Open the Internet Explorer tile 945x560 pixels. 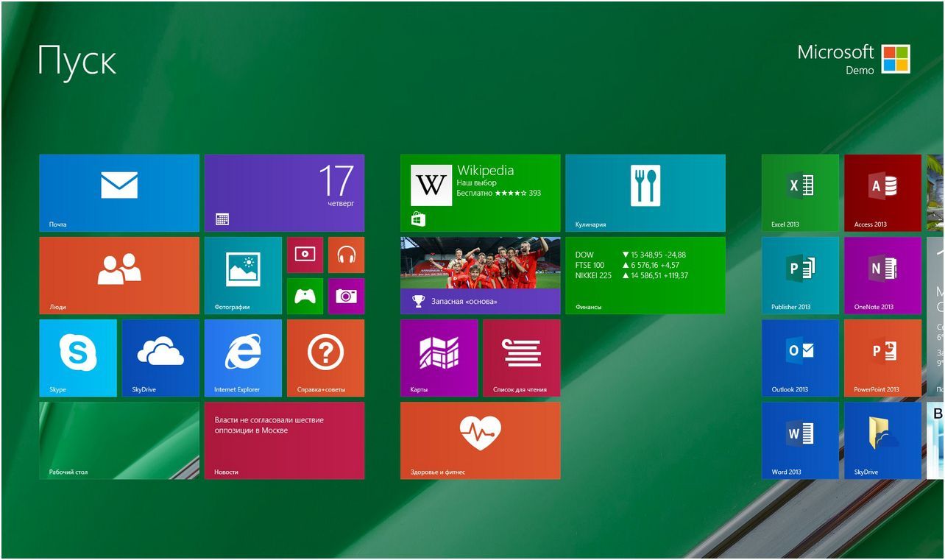pos(242,357)
